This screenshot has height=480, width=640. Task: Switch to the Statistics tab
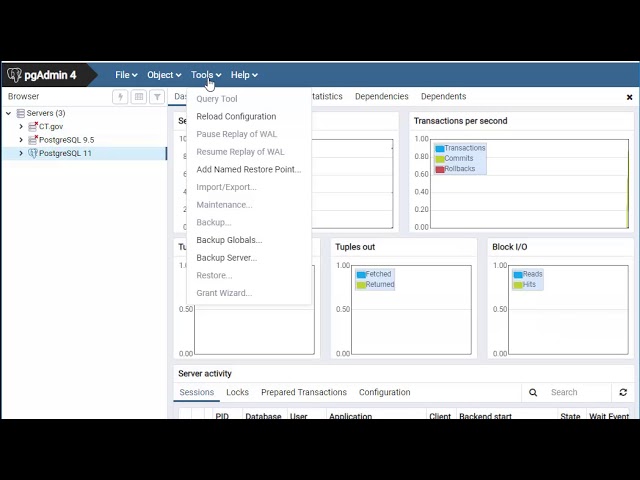[327, 96]
